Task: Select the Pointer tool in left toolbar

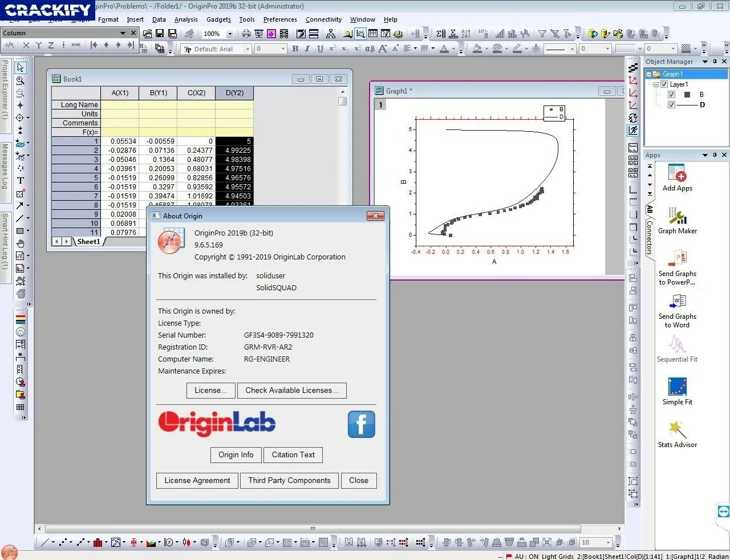Action: [21, 68]
